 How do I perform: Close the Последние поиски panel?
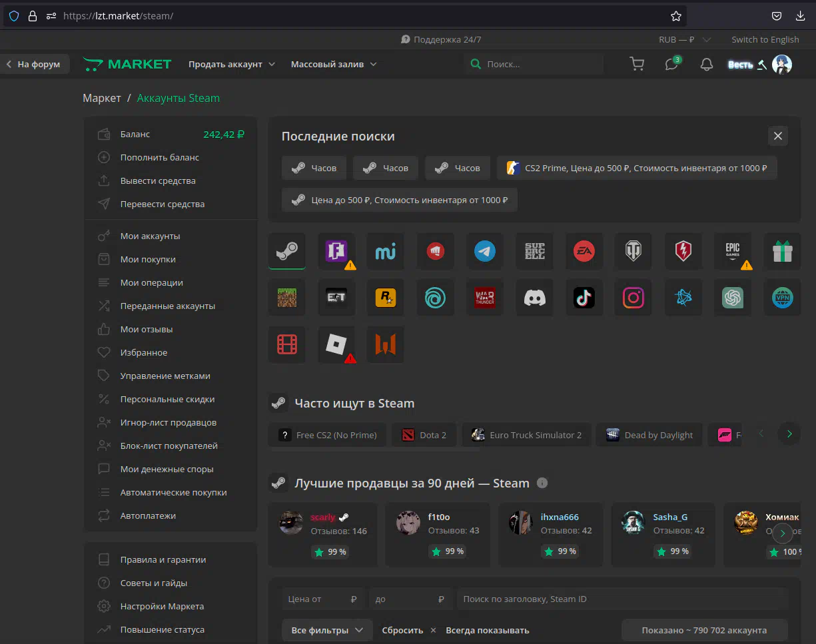[x=777, y=136]
